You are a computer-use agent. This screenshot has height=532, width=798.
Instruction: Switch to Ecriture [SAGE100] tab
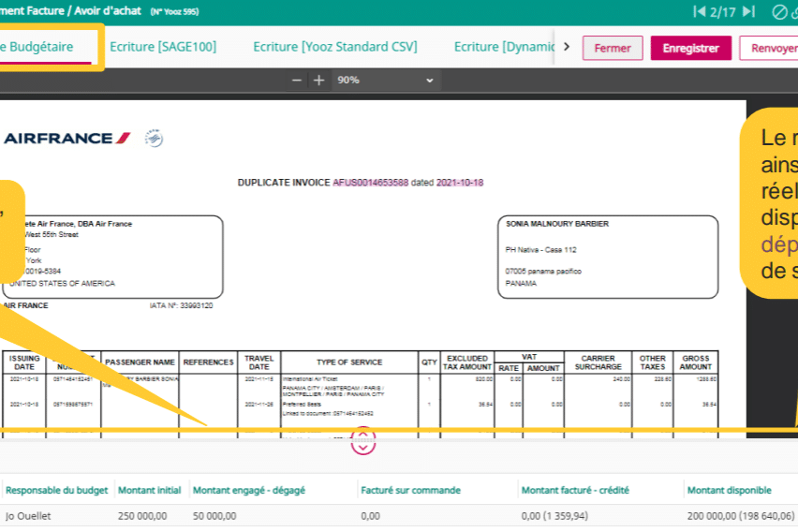pyautogui.click(x=163, y=47)
